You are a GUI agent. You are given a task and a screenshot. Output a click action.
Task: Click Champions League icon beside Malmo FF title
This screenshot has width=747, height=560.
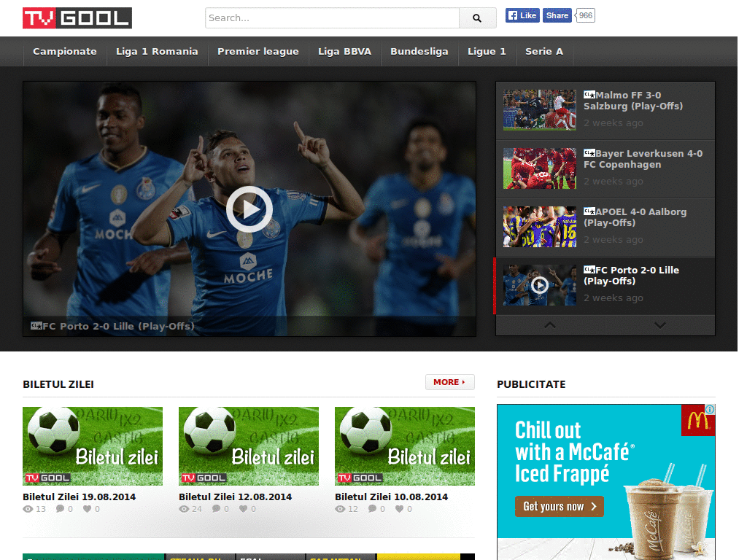click(x=589, y=94)
